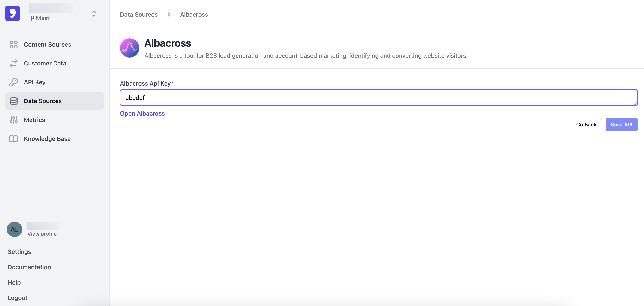Click the Albacross round logo
The image size is (644, 306).
coord(129,48)
